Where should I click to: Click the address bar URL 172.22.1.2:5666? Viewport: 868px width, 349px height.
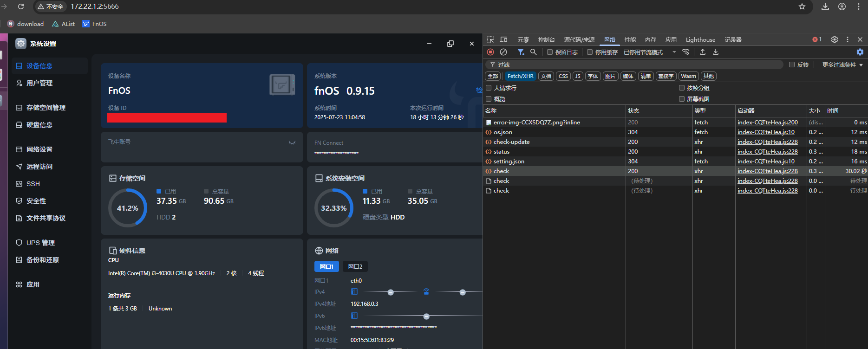point(95,6)
